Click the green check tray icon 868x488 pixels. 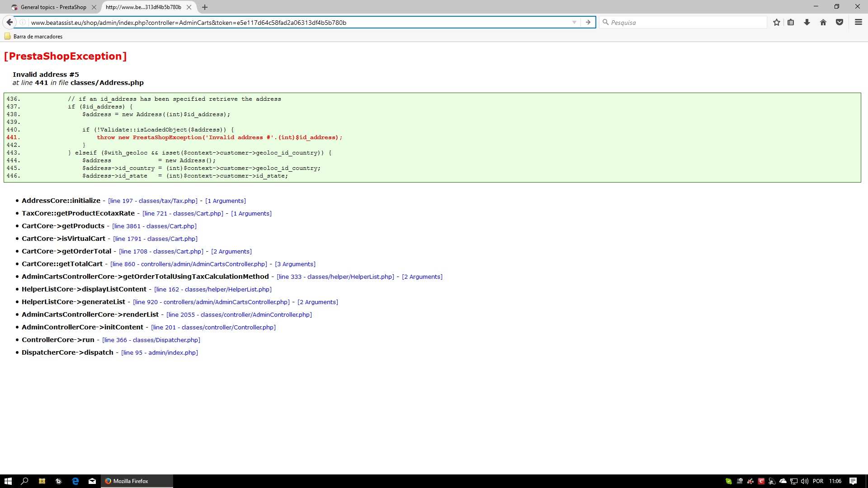coord(729,481)
